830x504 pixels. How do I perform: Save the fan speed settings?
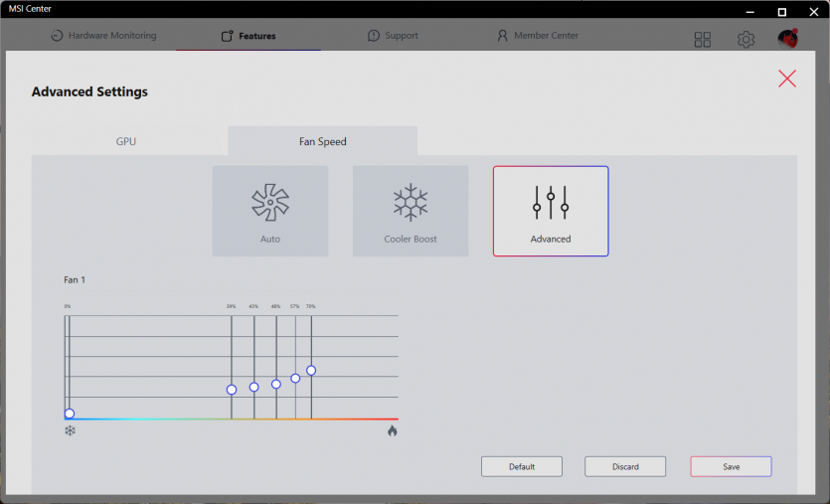point(731,466)
